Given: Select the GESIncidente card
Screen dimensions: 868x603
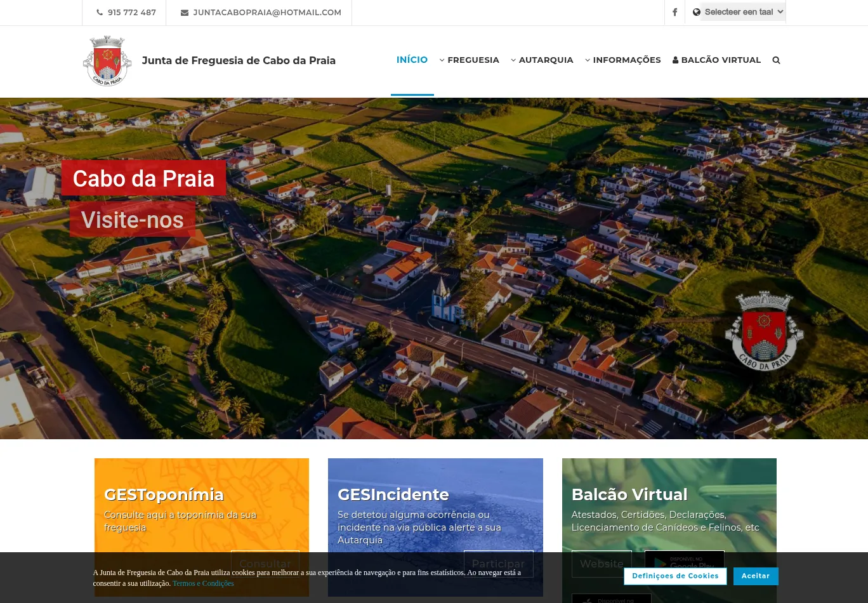Looking at the screenshot, I should click(x=435, y=508).
